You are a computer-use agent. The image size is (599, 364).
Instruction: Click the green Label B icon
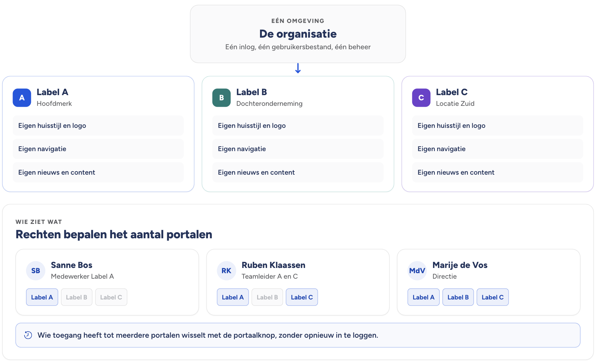pos(221,98)
